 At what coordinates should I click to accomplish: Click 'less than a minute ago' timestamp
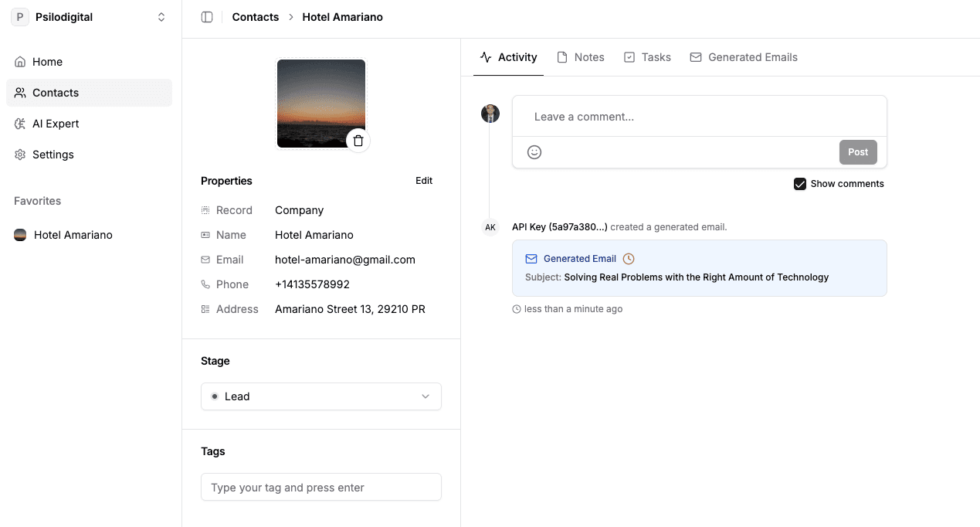(x=573, y=309)
